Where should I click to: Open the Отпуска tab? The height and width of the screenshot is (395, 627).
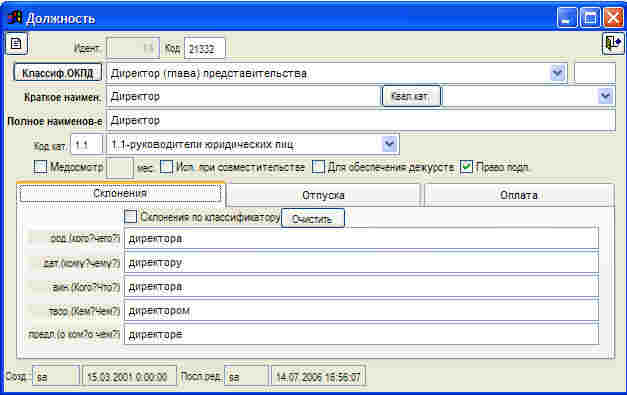point(323,195)
